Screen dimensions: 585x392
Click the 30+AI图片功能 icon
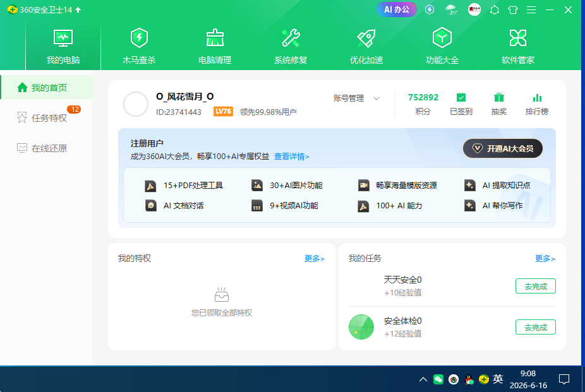tap(257, 185)
